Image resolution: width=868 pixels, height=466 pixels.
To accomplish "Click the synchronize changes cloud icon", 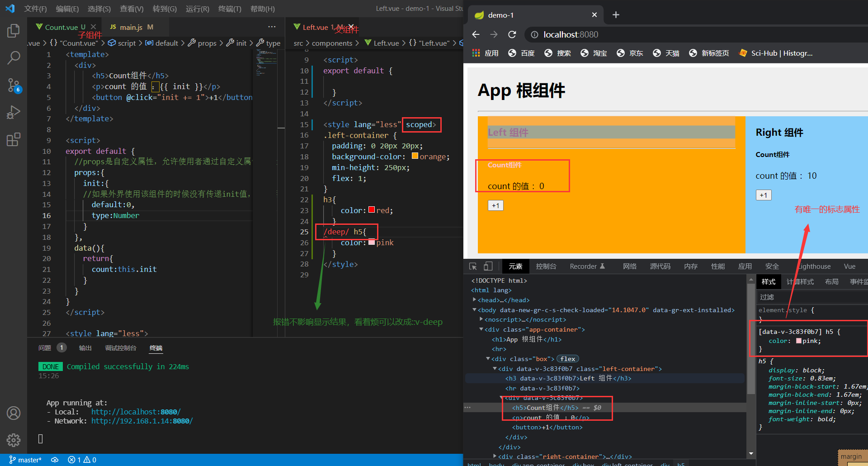I will 55,460.
